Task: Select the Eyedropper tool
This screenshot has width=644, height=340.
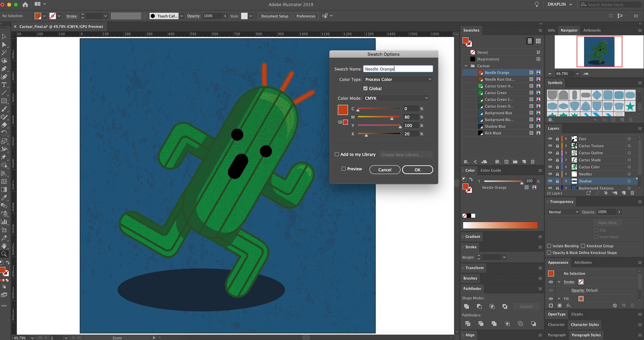Action: click(x=4, y=198)
